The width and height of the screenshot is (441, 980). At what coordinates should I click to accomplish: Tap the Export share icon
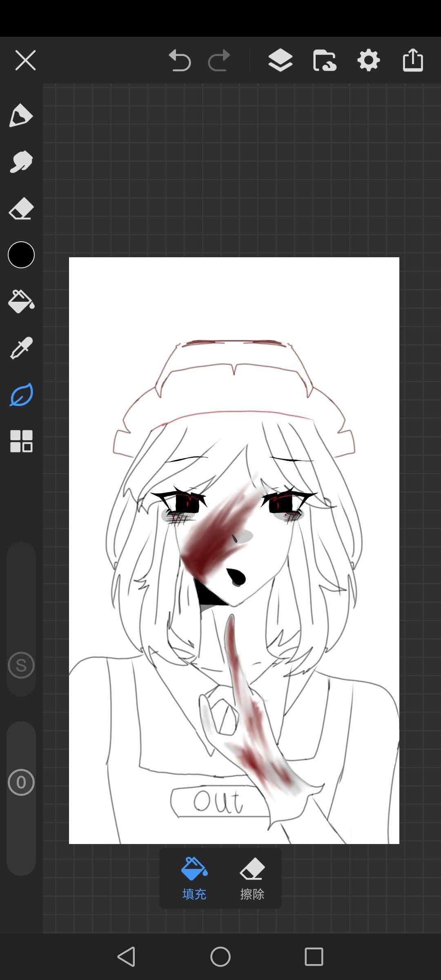click(413, 60)
